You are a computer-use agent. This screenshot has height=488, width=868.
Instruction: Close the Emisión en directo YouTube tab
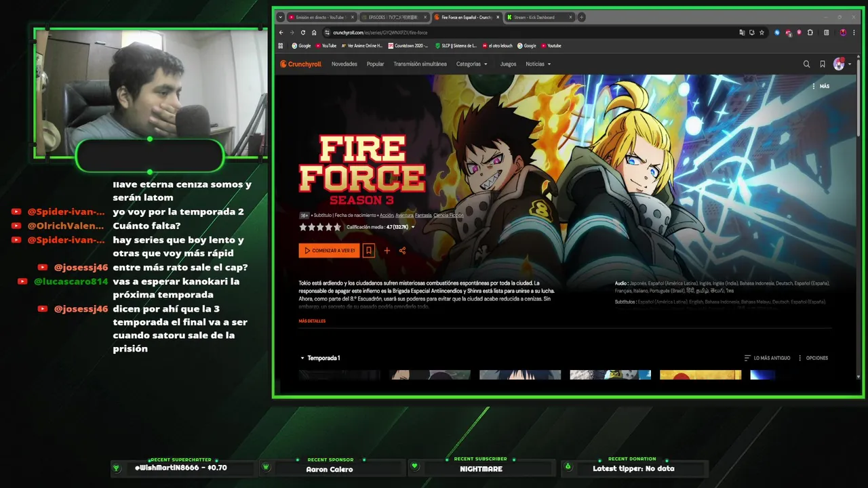click(x=353, y=18)
